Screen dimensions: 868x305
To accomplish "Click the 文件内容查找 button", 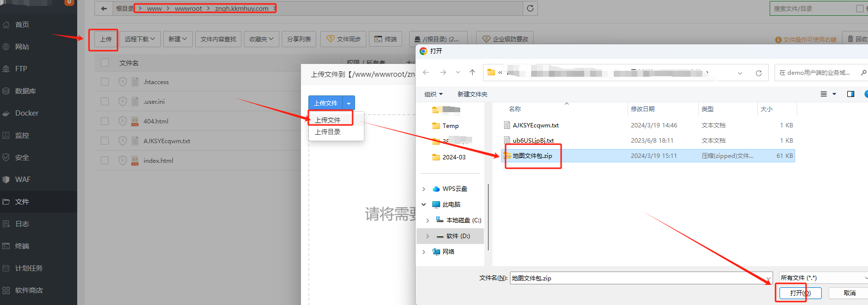I will 218,39.
